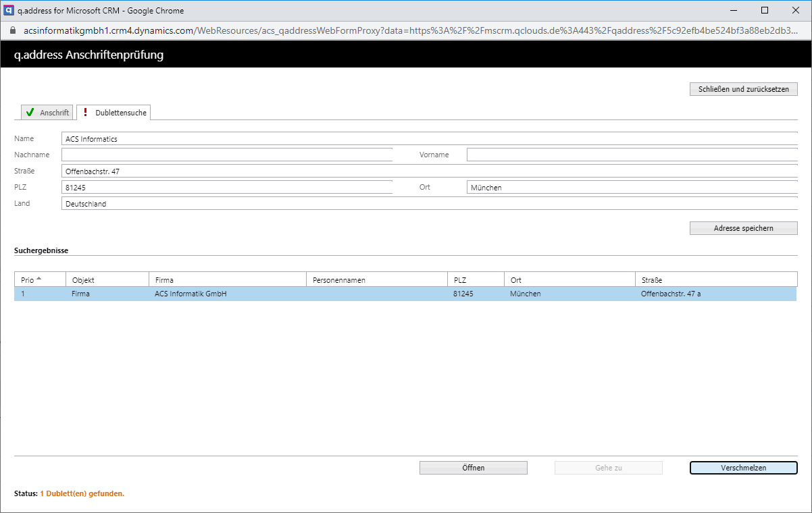
Task: Merge records with Verschmelzen button
Action: click(x=744, y=468)
